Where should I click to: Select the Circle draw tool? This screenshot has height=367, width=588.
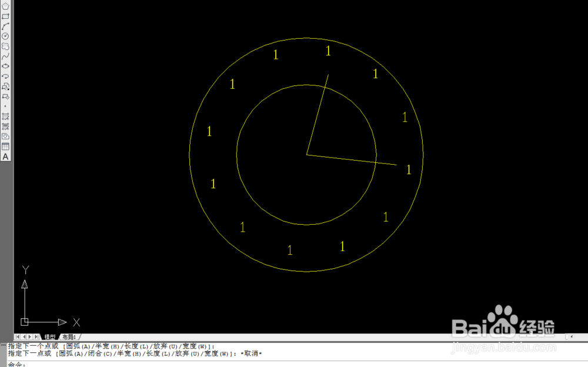[x=5, y=36]
